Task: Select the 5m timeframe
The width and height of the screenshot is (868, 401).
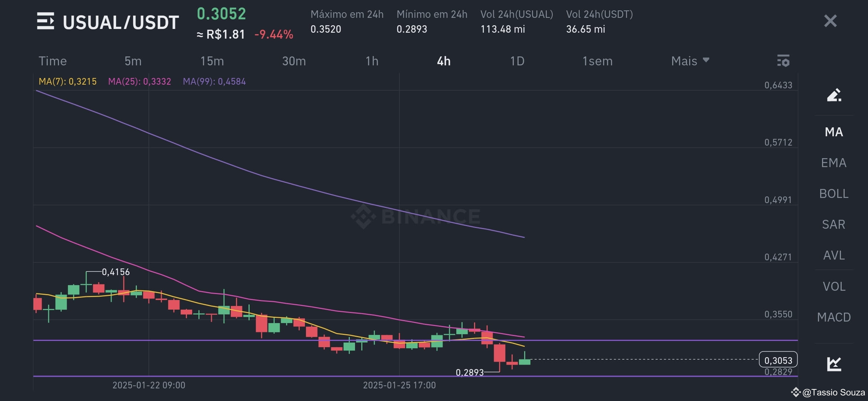Action: (133, 61)
